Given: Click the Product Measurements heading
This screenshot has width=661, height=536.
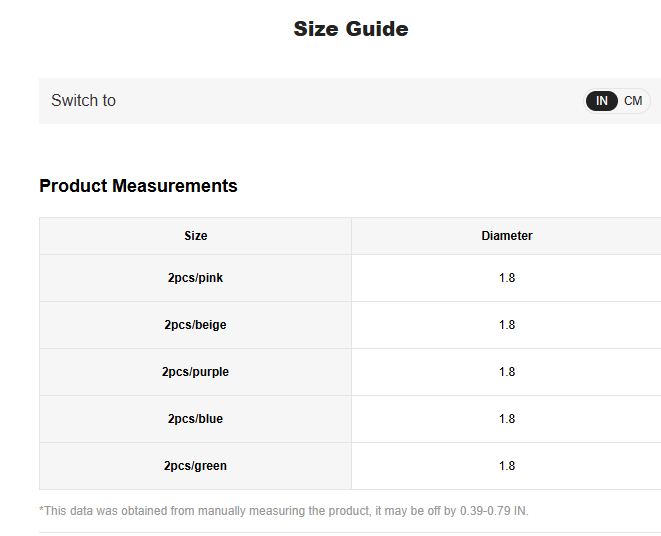Looking at the screenshot, I should pyautogui.click(x=138, y=186).
